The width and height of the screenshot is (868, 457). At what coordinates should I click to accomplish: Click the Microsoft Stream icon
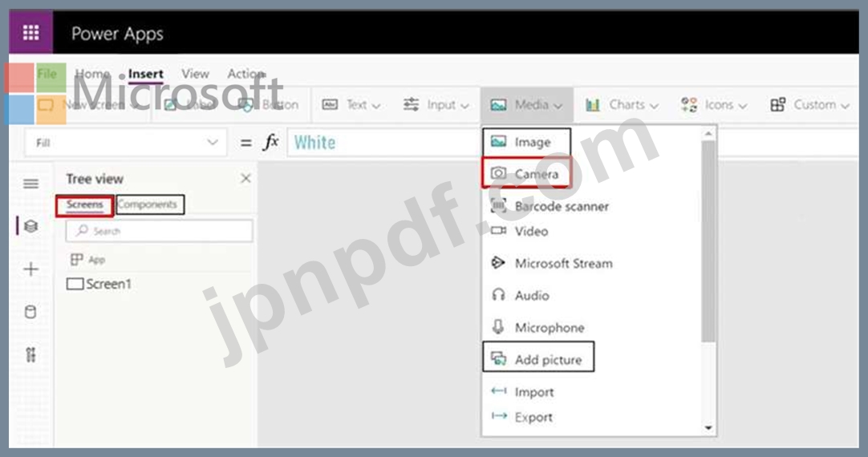coord(498,263)
